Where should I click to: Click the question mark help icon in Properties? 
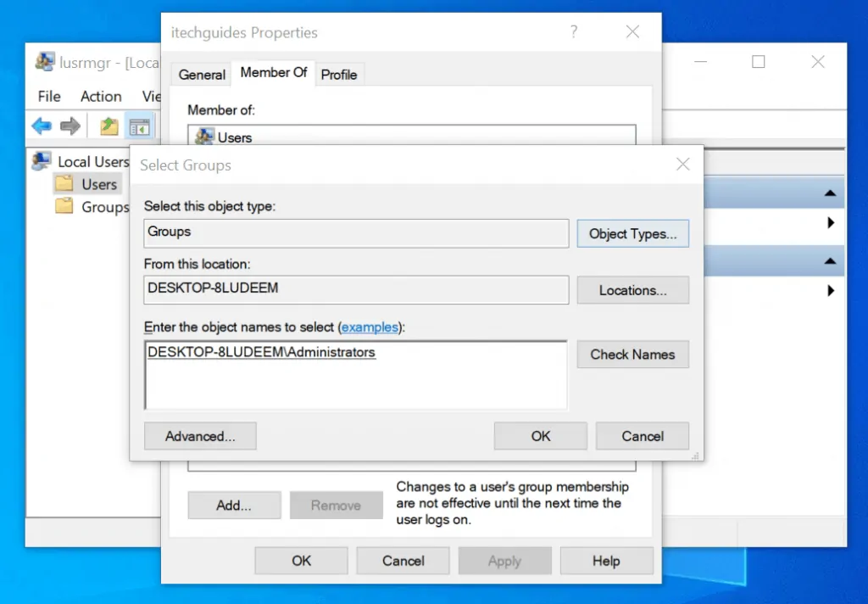[x=574, y=32]
